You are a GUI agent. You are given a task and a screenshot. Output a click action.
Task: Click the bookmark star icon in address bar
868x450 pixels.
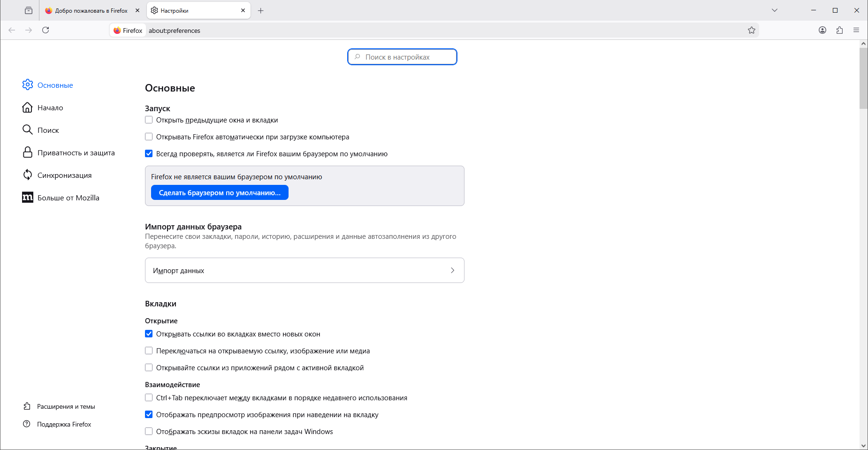[x=751, y=31]
